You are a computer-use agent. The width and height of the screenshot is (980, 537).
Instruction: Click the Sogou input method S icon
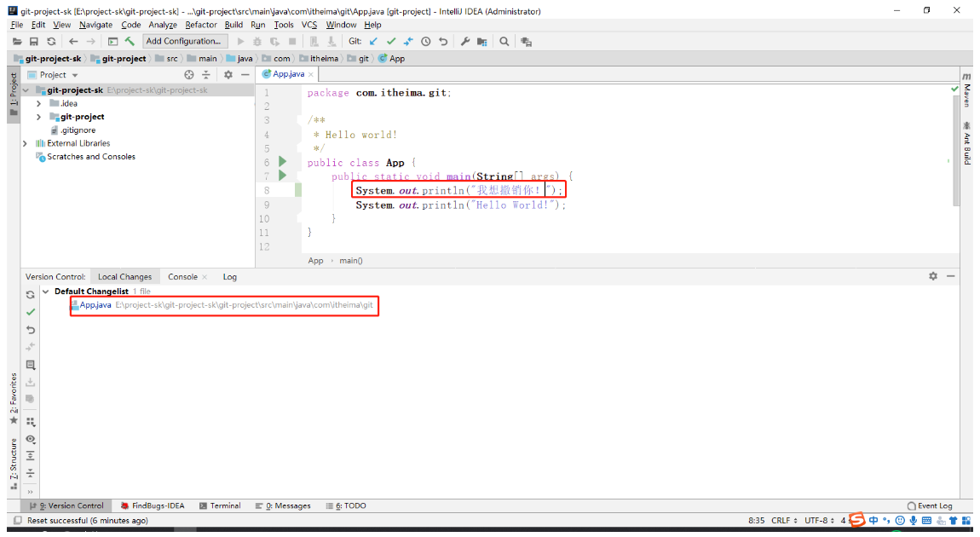tap(857, 519)
